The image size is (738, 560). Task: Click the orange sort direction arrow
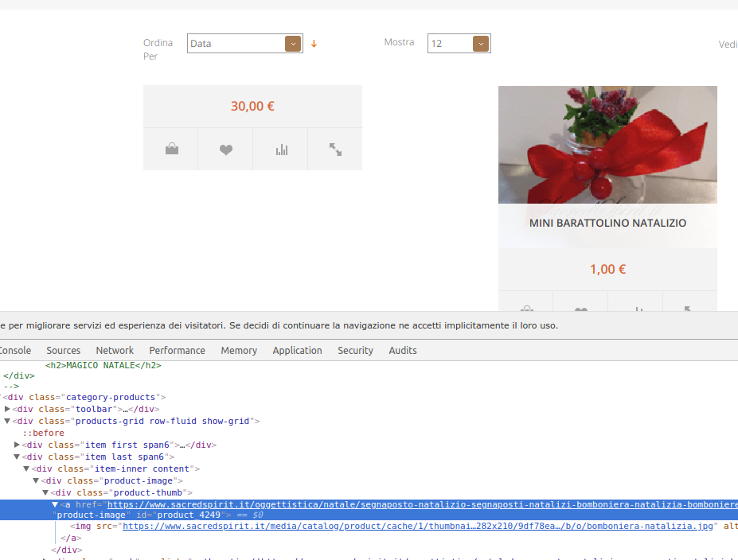pyautogui.click(x=314, y=44)
